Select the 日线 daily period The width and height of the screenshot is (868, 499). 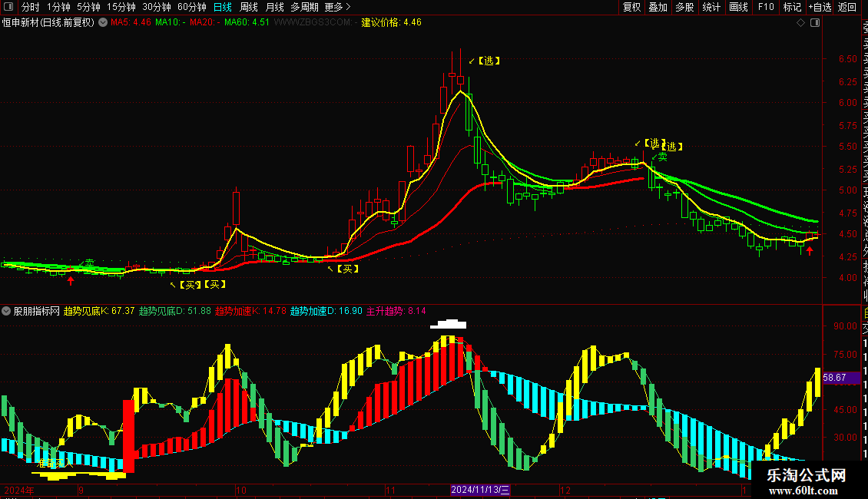tap(223, 7)
